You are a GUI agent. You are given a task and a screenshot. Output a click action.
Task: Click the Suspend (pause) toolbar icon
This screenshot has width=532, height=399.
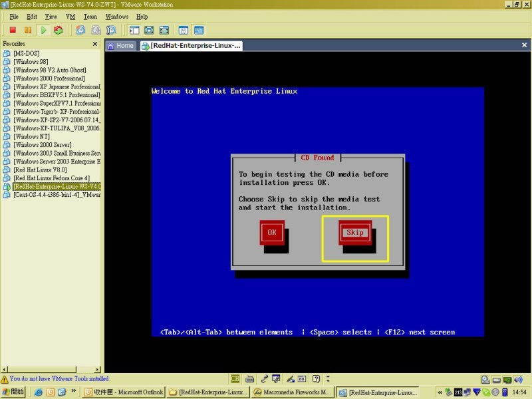[x=28, y=30]
